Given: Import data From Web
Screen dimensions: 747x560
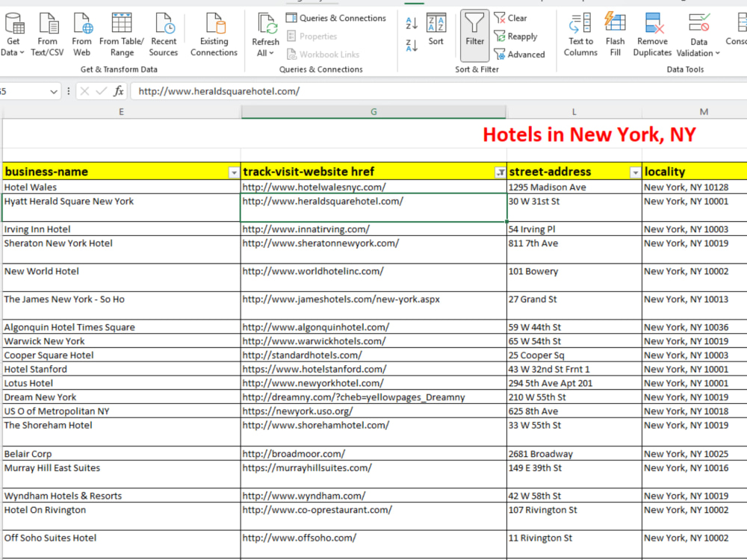Looking at the screenshot, I should pos(82,35).
